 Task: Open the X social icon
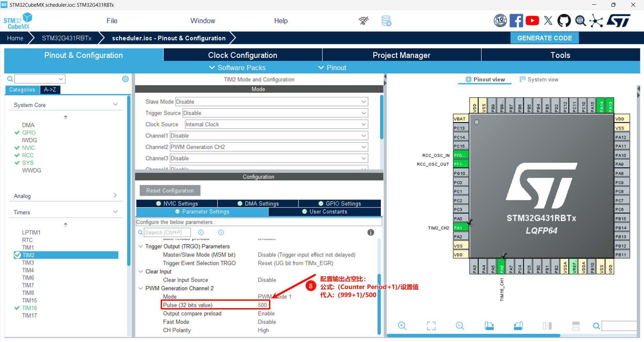click(x=548, y=21)
